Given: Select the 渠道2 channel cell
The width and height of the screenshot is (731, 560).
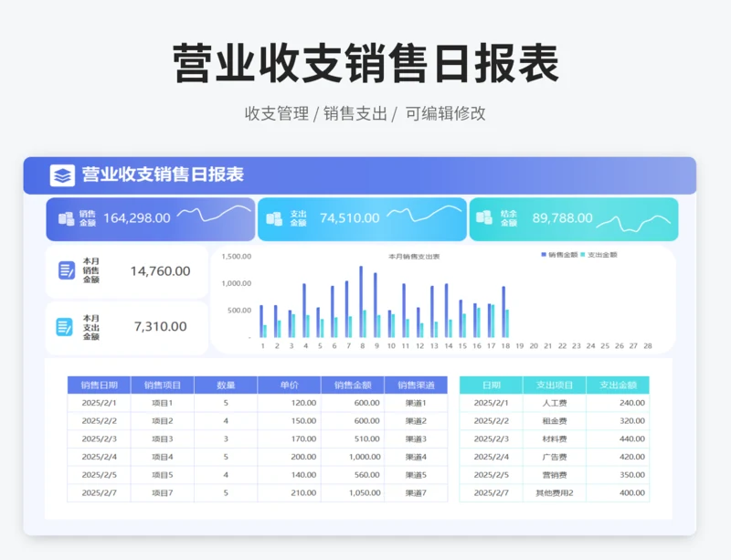Looking at the screenshot, I should (416, 421).
